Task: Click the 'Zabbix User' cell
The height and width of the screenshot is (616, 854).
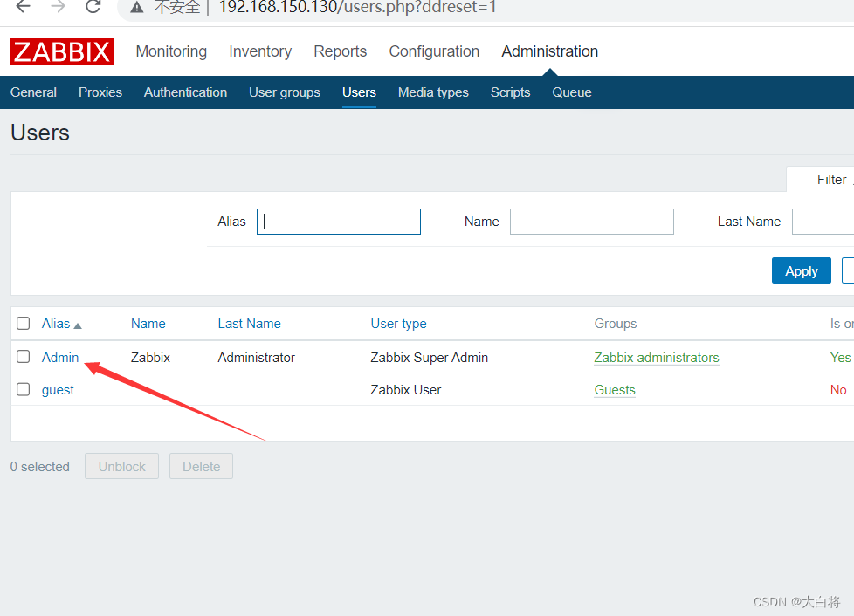Action: click(x=406, y=390)
